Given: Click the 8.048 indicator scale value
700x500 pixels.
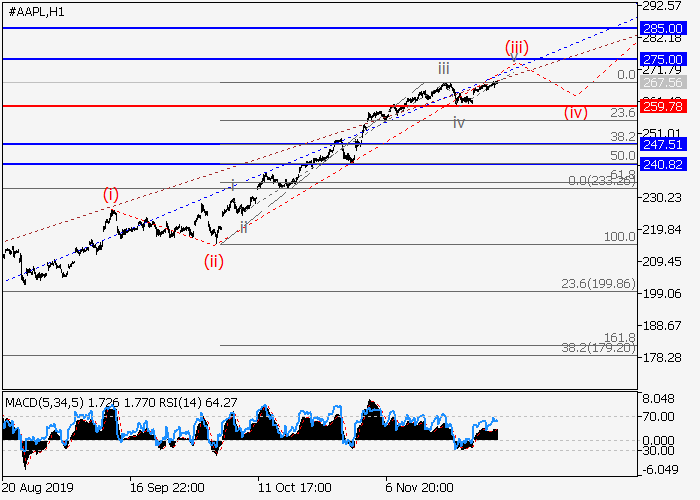Looking at the screenshot, I should 658,399.
